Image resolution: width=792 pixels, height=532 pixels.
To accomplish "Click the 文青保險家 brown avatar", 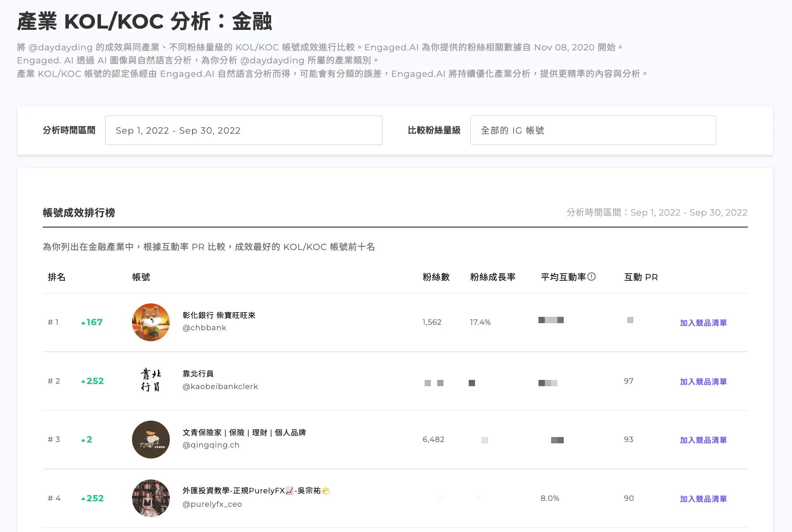I will 151,440.
